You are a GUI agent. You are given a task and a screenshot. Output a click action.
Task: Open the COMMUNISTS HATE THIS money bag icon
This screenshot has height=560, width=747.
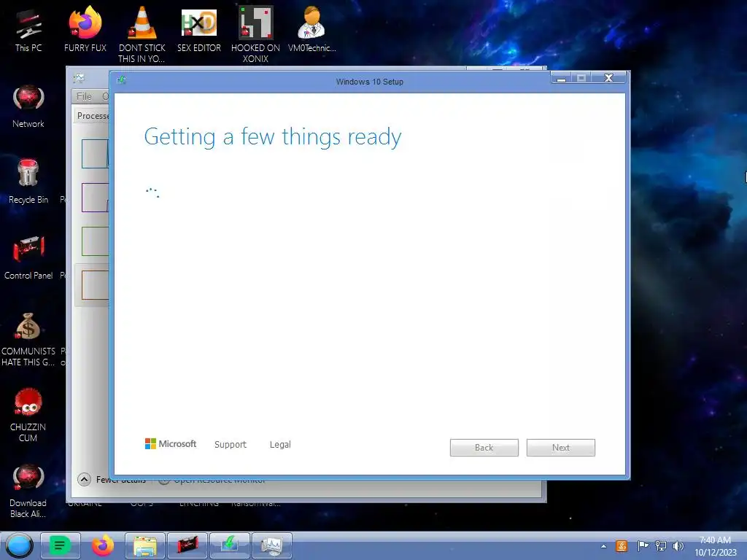pos(28,339)
